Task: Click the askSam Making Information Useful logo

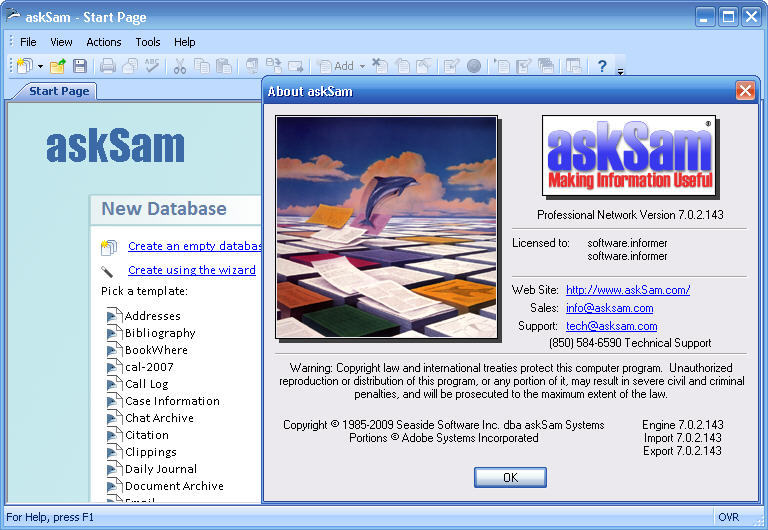Action: pyautogui.click(x=629, y=156)
